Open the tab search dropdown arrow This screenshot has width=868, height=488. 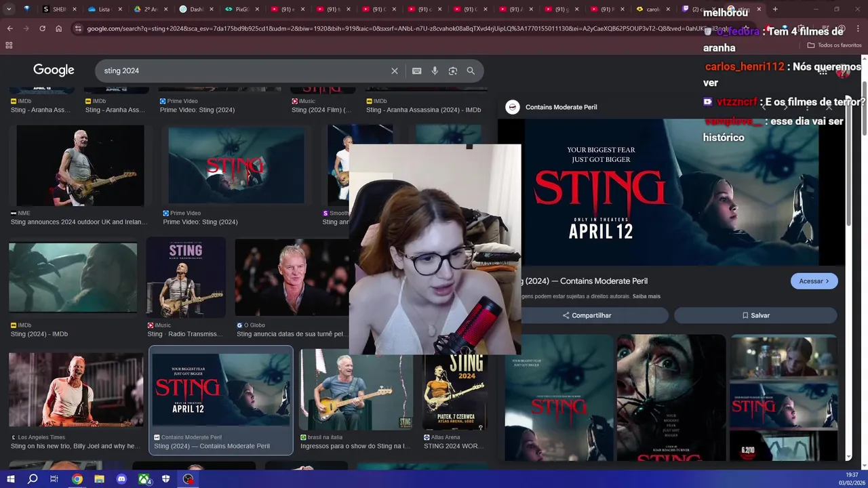[9, 9]
